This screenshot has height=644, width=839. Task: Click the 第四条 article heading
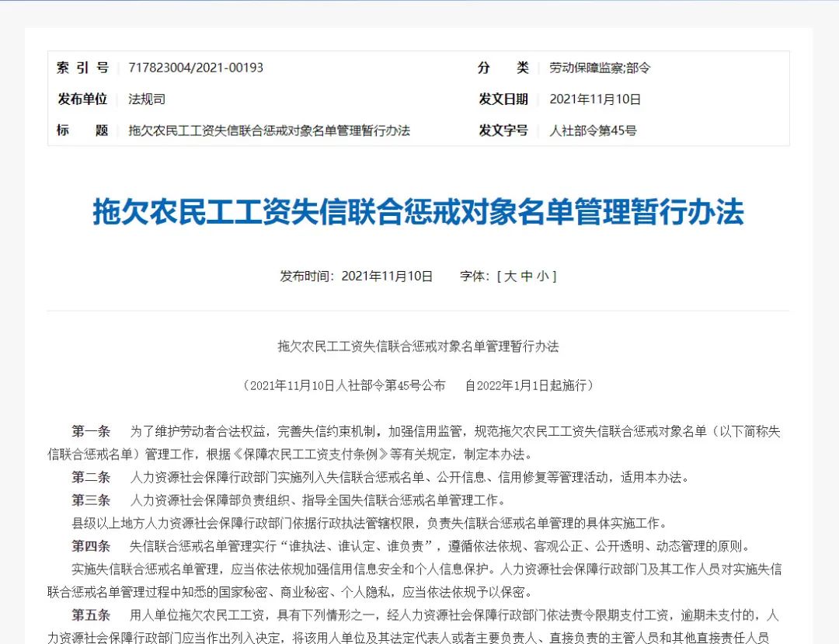point(91,546)
